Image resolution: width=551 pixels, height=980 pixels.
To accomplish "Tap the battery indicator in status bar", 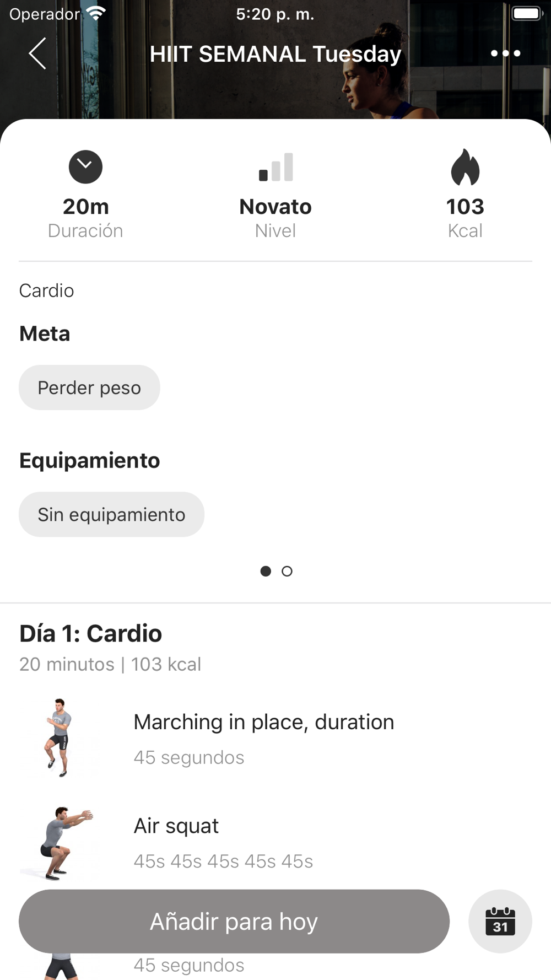I will coord(527,14).
